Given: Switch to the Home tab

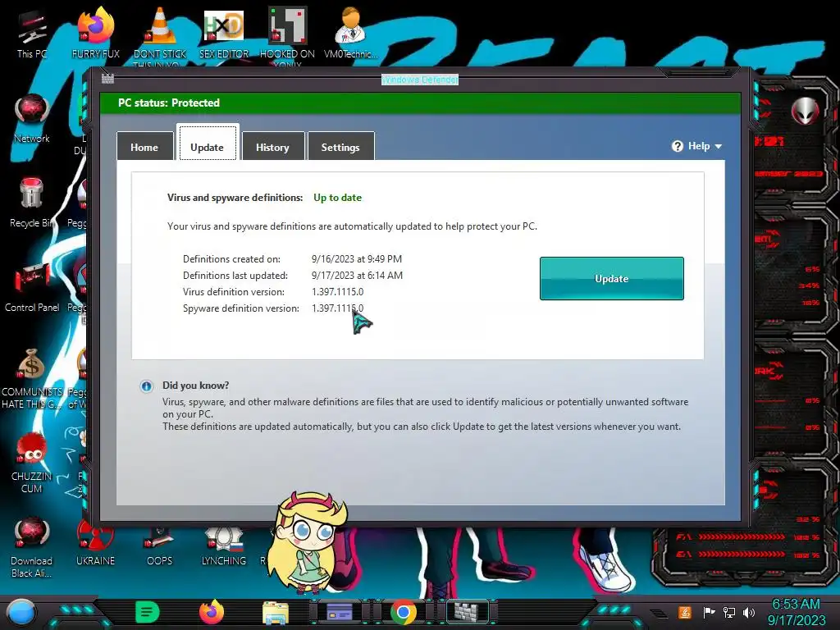Looking at the screenshot, I should tap(144, 146).
